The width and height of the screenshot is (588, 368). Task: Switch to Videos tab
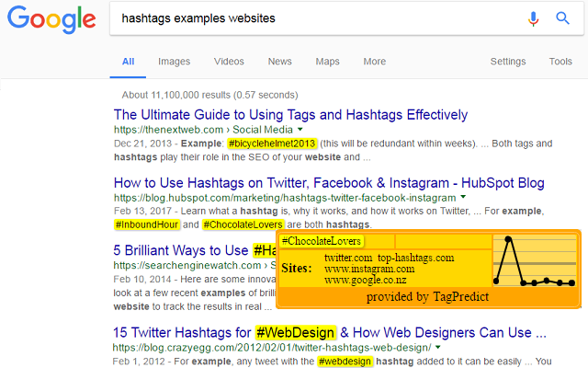click(x=229, y=62)
